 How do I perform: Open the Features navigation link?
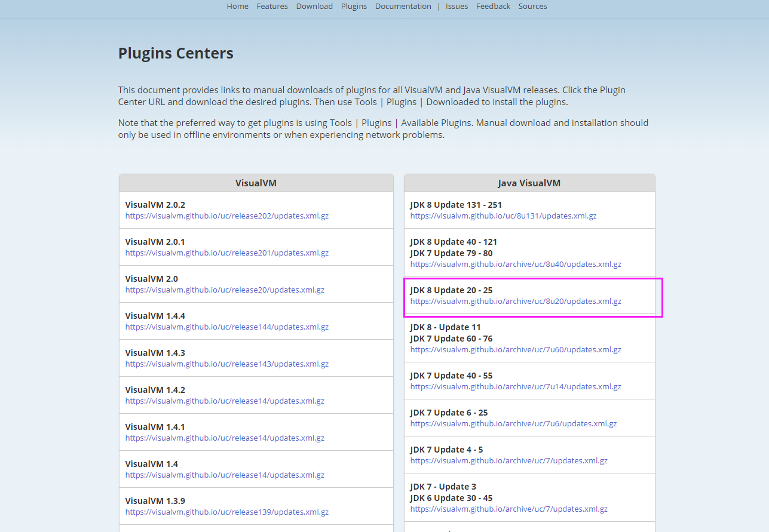tap(272, 7)
